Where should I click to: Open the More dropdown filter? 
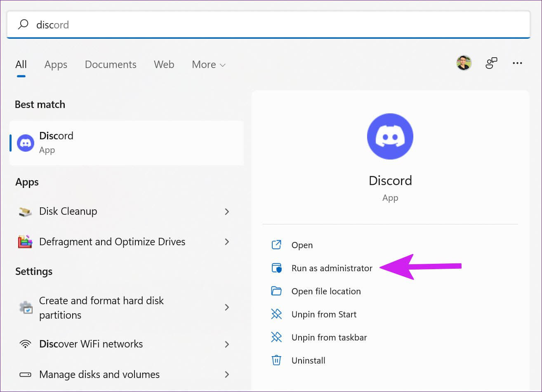209,65
